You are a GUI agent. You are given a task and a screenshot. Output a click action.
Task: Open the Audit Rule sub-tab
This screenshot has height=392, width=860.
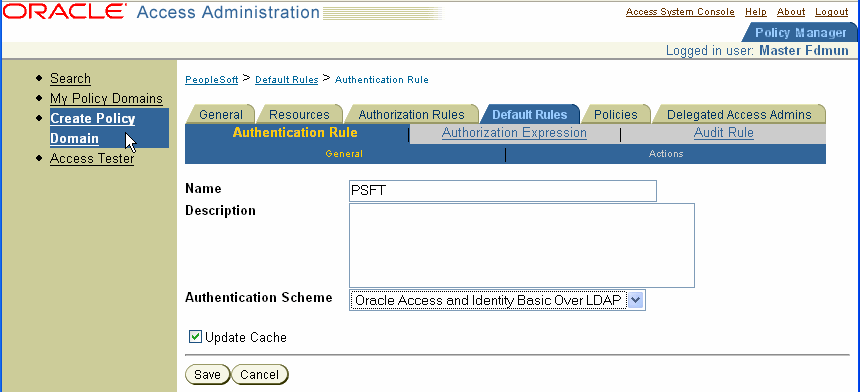pyautogui.click(x=723, y=133)
